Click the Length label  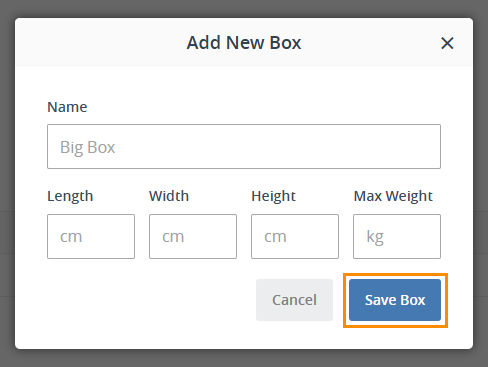(70, 196)
